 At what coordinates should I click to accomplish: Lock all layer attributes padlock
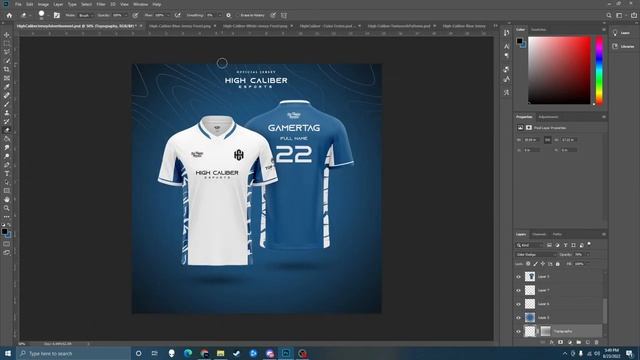[558, 264]
